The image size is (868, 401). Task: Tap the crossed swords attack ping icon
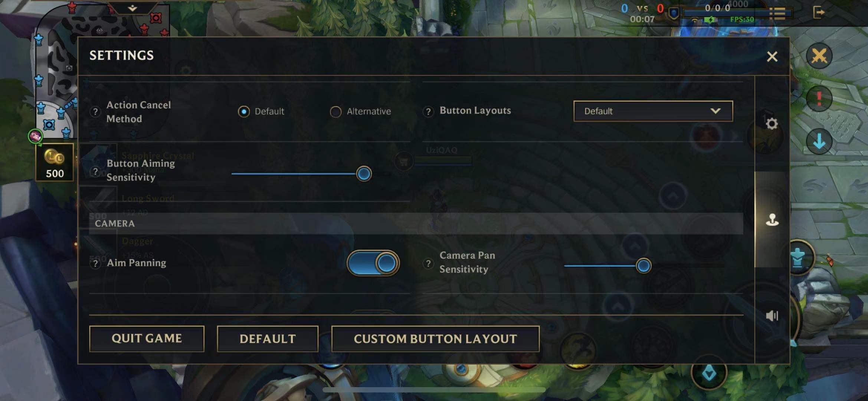(819, 56)
